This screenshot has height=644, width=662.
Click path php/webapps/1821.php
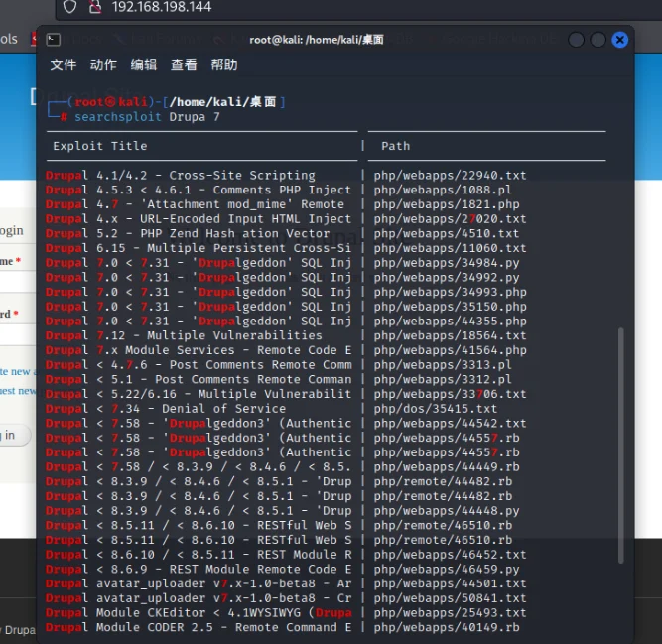click(447, 204)
